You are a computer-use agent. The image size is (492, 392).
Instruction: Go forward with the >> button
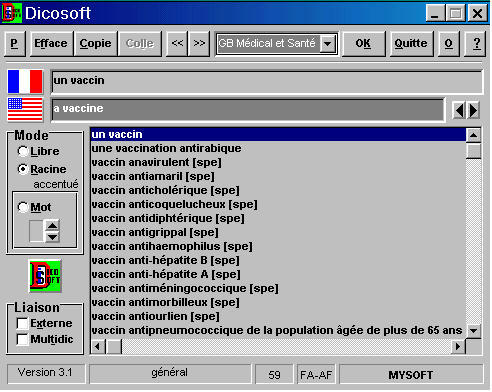coord(199,44)
